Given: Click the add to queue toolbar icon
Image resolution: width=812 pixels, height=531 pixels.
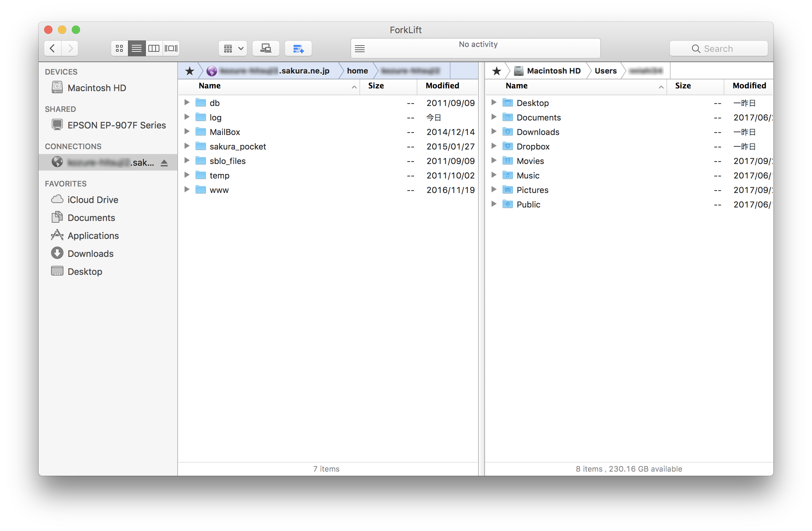Looking at the screenshot, I should (298, 48).
